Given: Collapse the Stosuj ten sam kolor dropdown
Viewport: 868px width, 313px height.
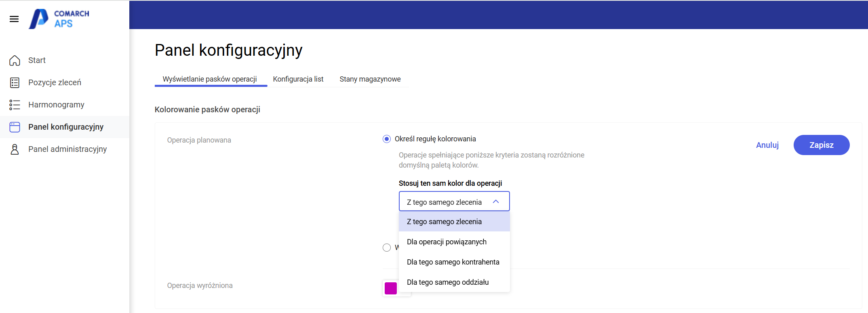Looking at the screenshot, I should [x=454, y=201].
